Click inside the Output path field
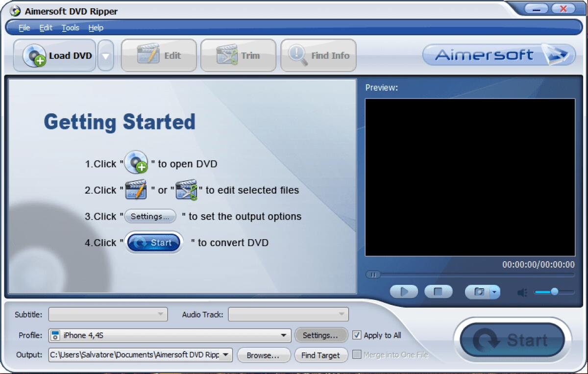 132,355
